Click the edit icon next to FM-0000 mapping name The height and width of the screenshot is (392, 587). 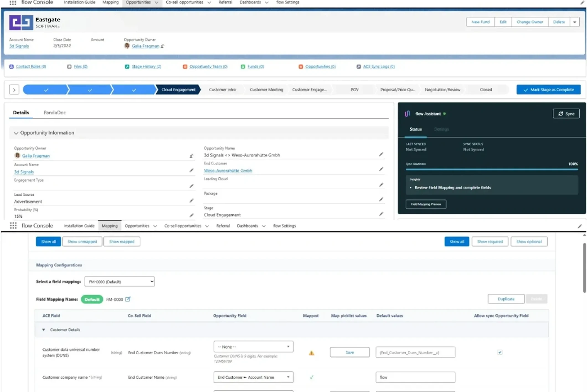point(128,299)
